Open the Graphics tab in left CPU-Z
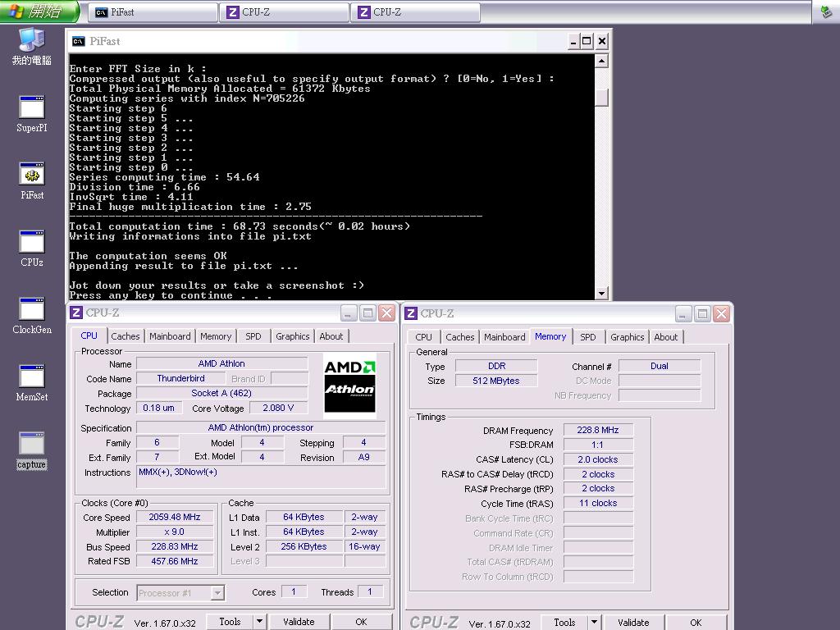This screenshot has height=630, width=840. coord(293,336)
